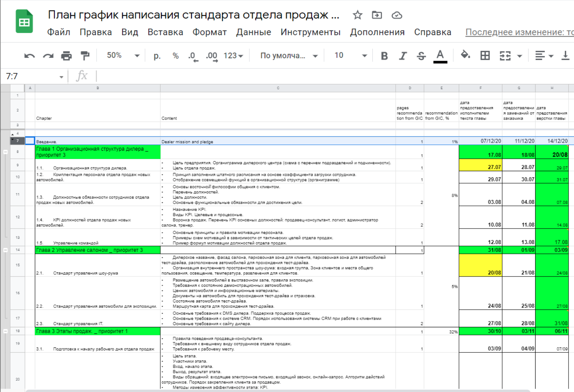This screenshot has width=574, height=392.
Task: Select the Paint format roller tool
Action: coord(85,56)
